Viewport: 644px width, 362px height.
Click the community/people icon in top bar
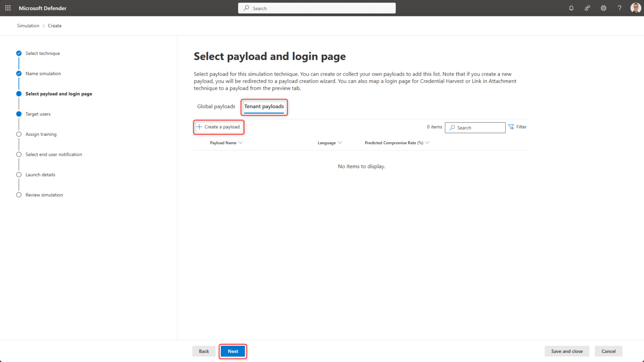click(587, 8)
